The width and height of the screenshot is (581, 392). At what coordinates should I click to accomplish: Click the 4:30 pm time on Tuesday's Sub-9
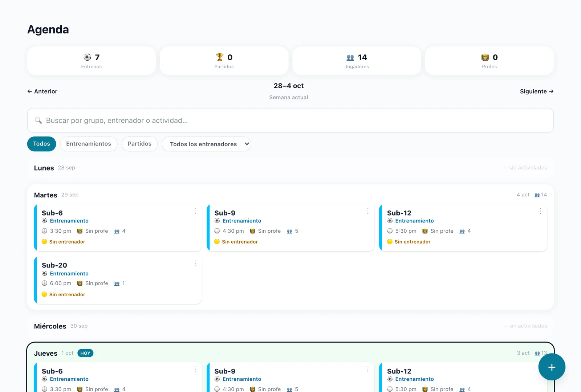click(233, 231)
